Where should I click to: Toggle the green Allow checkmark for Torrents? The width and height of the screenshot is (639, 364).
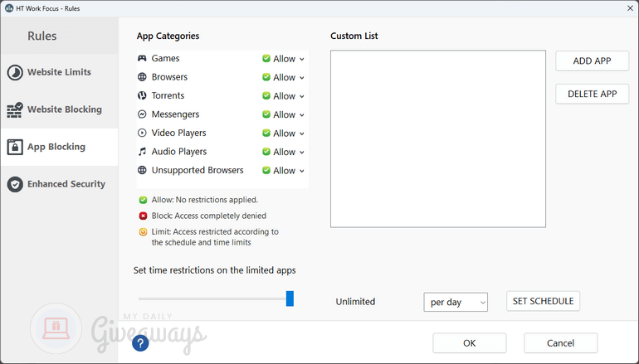pos(266,96)
